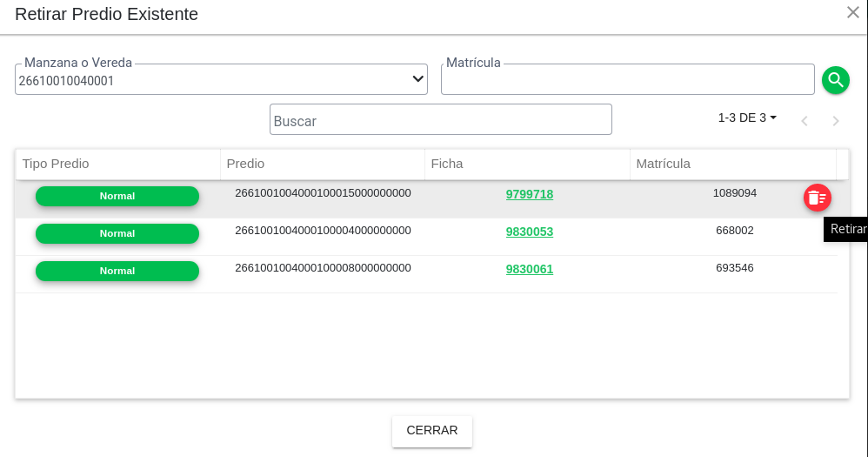Click the Buscar search field
Screen dimensions: 868x457
(440, 120)
